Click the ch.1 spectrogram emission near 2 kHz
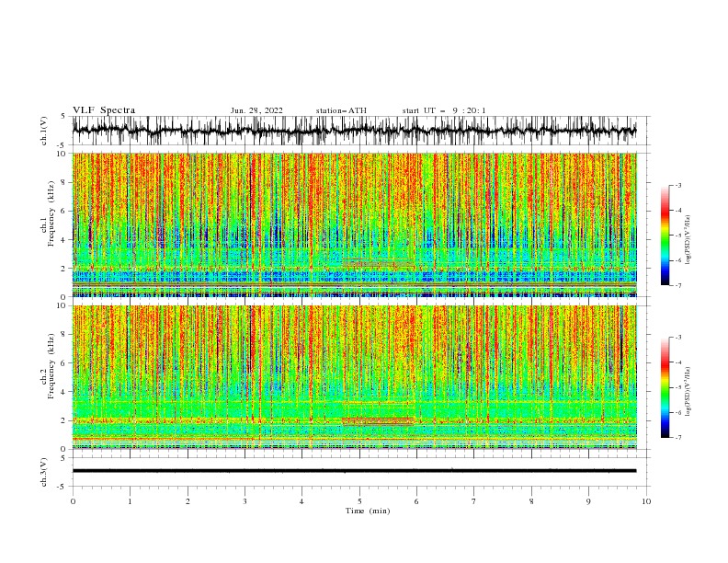The height and width of the screenshot is (563, 728). point(379,263)
